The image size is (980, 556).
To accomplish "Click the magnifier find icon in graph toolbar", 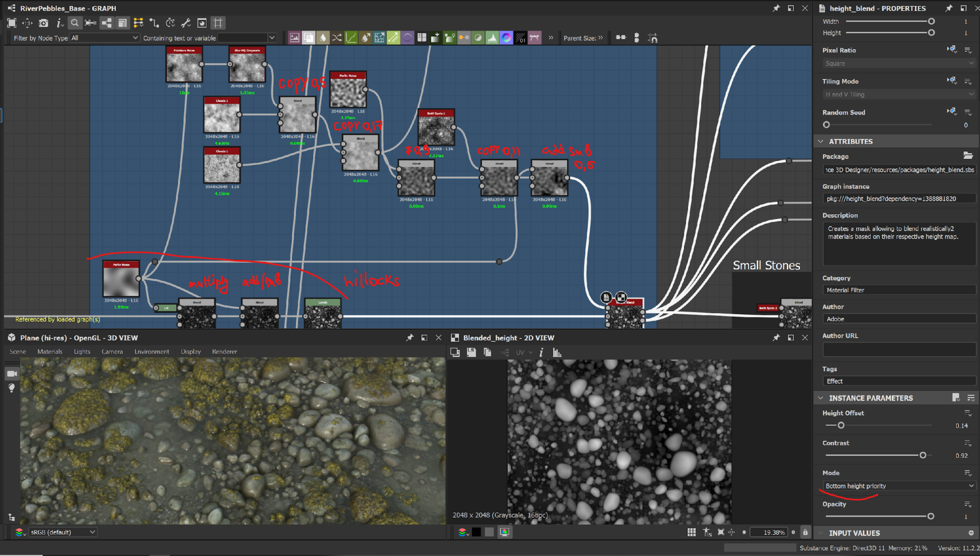I will 74,23.
